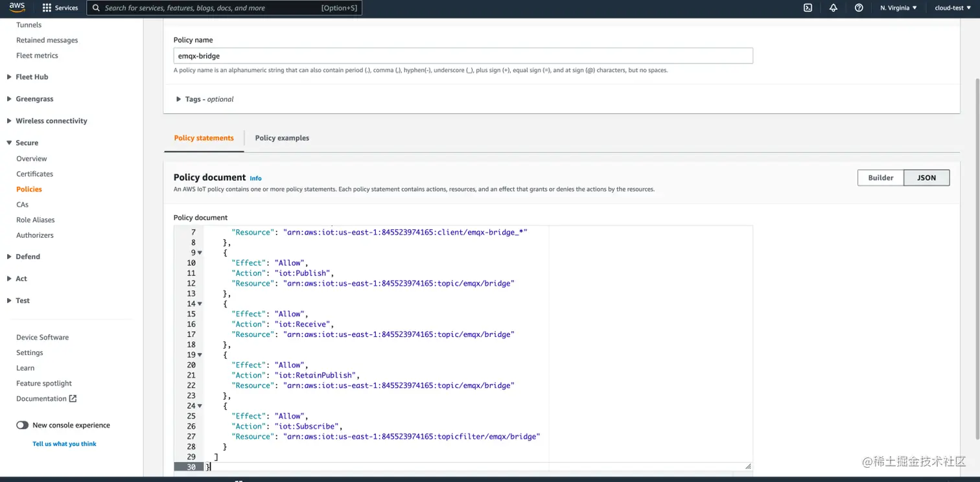Screen dimensions: 980x482
Task: Open Settings in the sidebar
Action: tap(30, 353)
